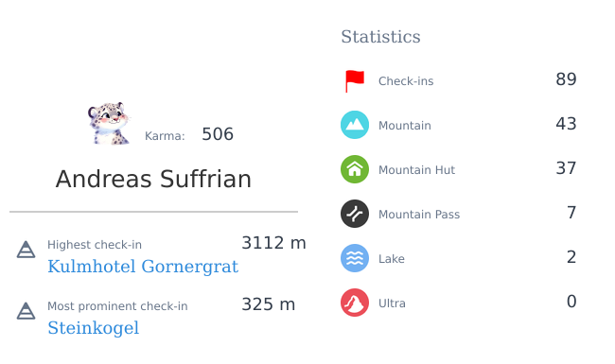Click the snow leopard avatar image
Viewport: 615px width, 364px height.
(109, 124)
